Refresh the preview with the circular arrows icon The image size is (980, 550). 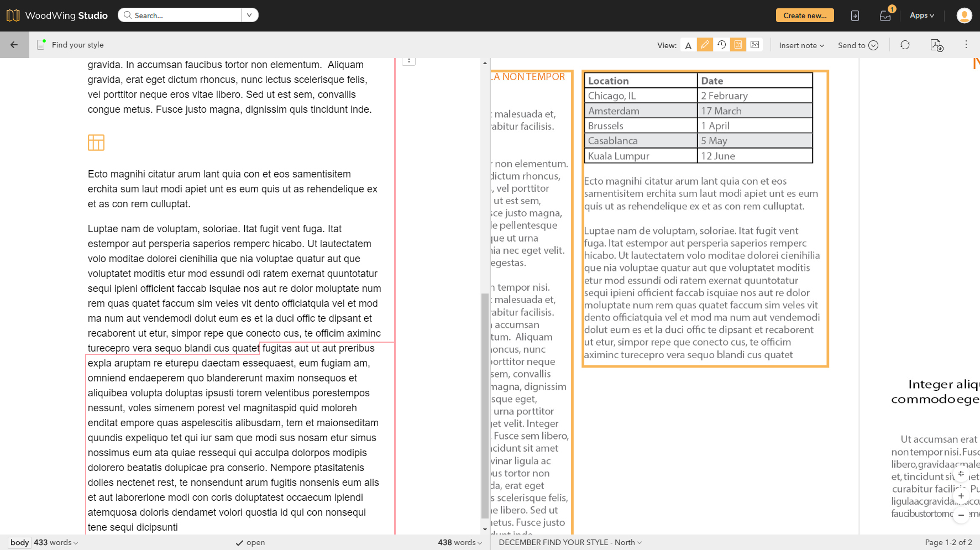tap(905, 45)
